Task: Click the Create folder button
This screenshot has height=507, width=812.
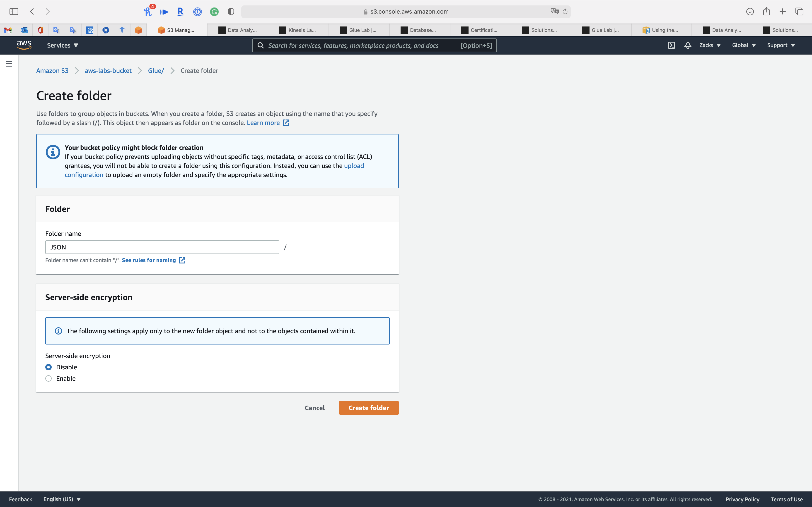Action: (369, 408)
